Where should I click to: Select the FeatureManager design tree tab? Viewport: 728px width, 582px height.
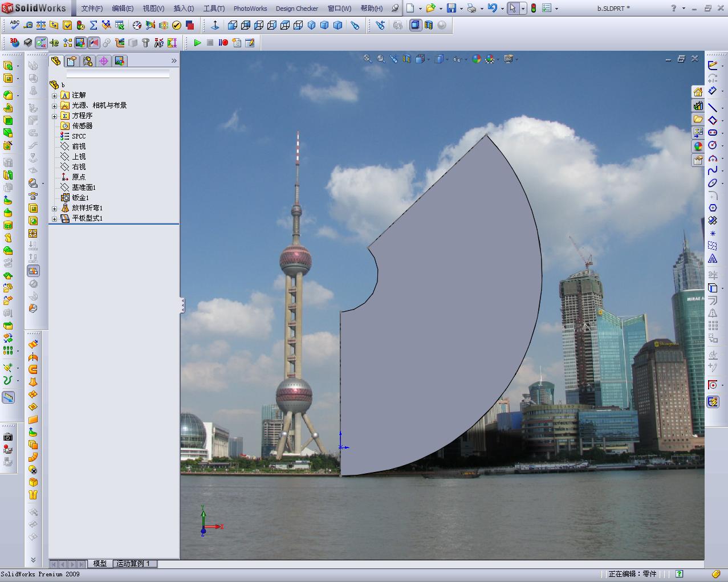point(56,61)
